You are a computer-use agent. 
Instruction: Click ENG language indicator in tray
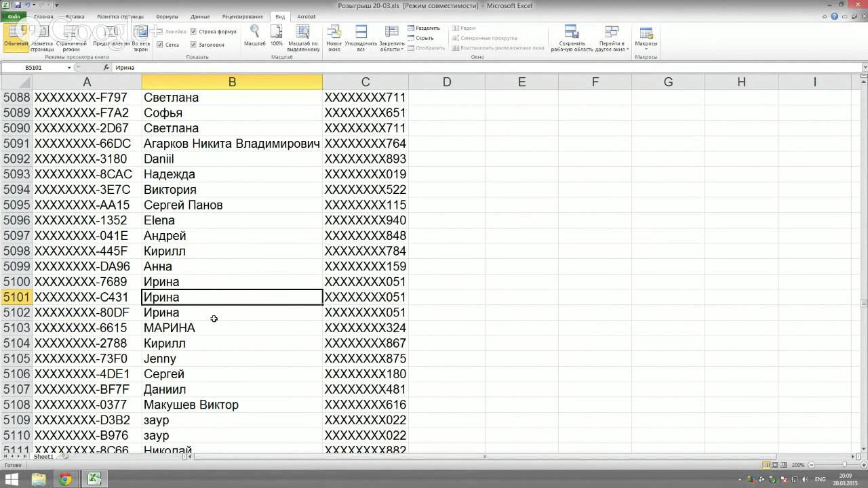tap(820, 479)
